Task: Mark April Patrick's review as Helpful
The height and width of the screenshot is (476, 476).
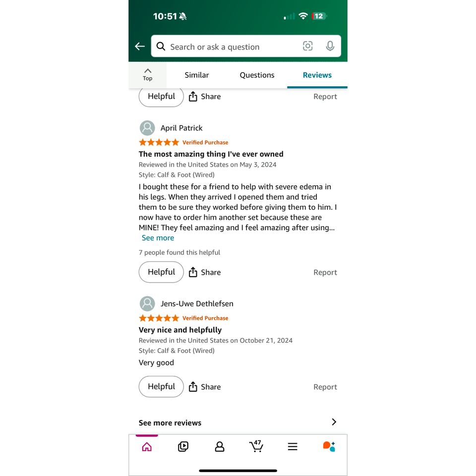Action: pos(161,272)
